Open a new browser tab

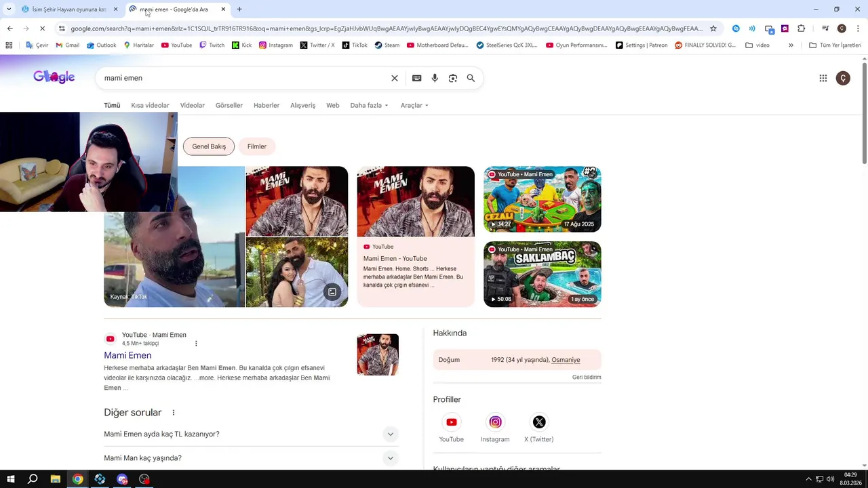pyautogui.click(x=239, y=9)
